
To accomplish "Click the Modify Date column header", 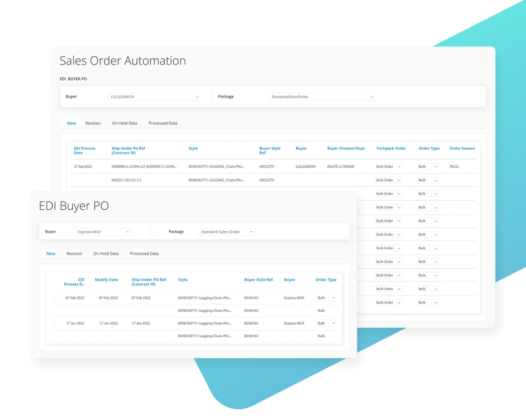I will coord(106,280).
